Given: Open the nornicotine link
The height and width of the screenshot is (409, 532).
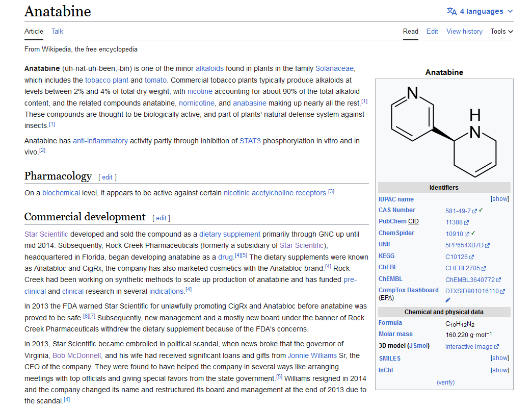Looking at the screenshot, I should click(197, 103).
